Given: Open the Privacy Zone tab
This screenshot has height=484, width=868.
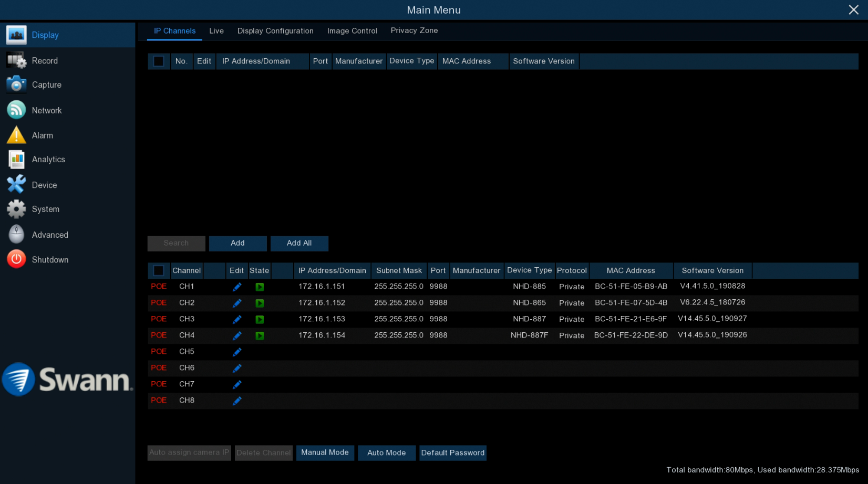Looking at the screenshot, I should click(x=414, y=30).
